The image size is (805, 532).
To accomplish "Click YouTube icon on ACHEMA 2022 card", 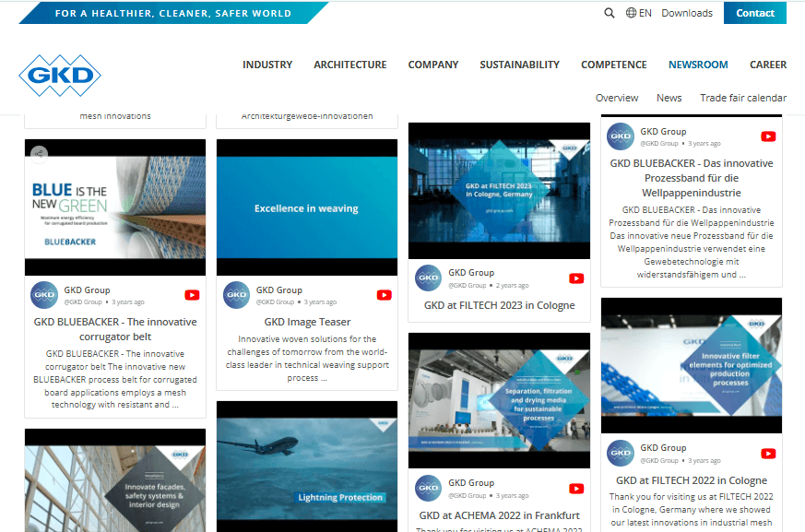I will click(x=576, y=489).
